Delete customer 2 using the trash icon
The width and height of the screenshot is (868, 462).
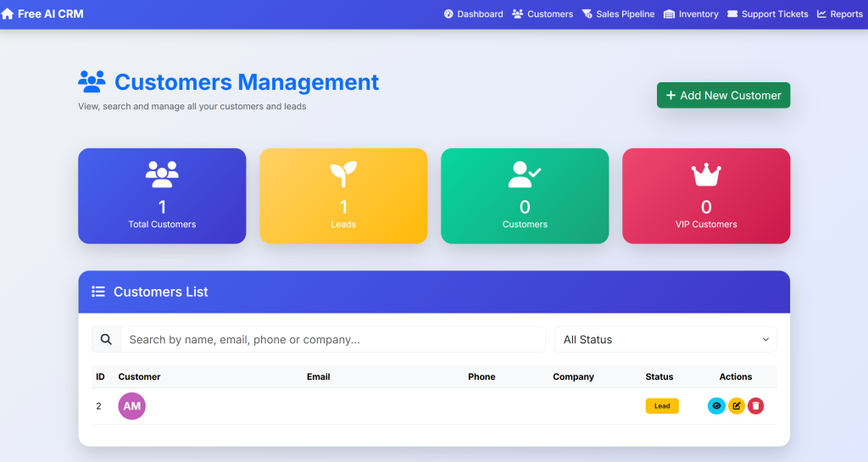pyautogui.click(x=755, y=406)
